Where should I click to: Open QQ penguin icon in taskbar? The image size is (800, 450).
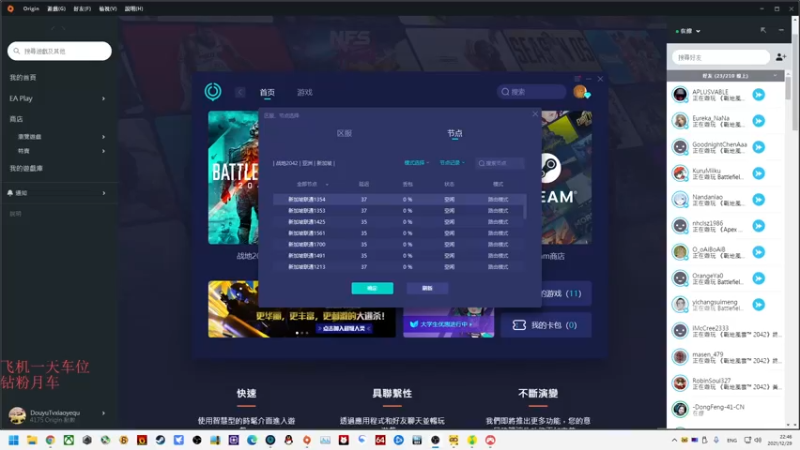click(x=288, y=440)
